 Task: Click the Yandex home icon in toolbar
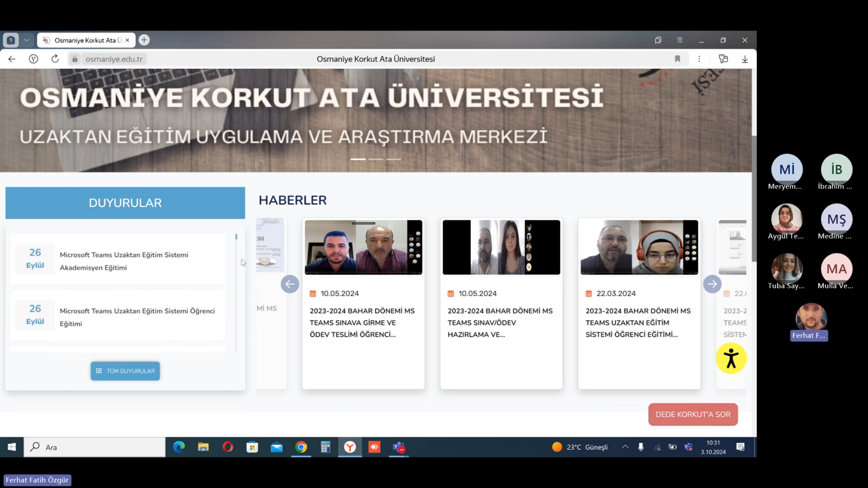33,59
